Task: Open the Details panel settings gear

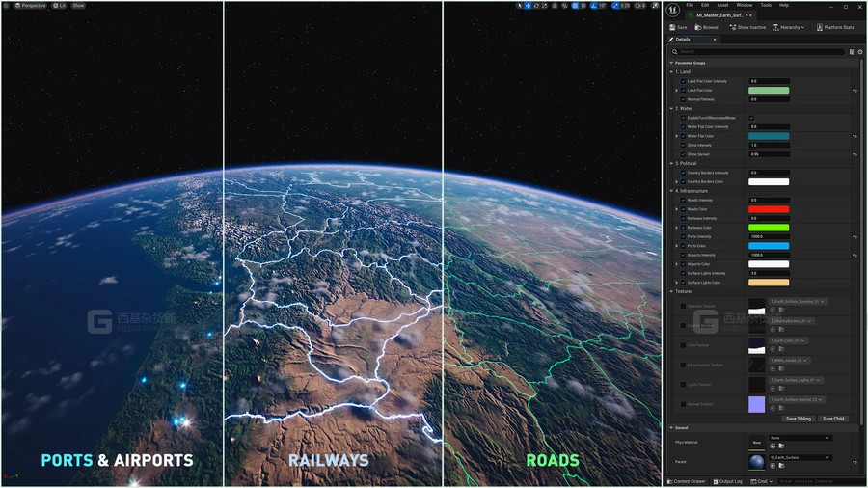Action: (x=858, y=52)
